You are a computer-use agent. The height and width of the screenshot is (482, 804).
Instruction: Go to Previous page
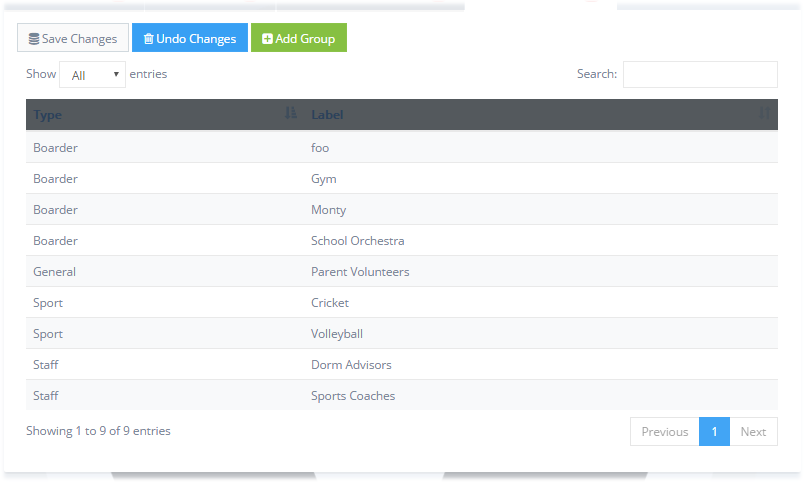click(665, 432)
